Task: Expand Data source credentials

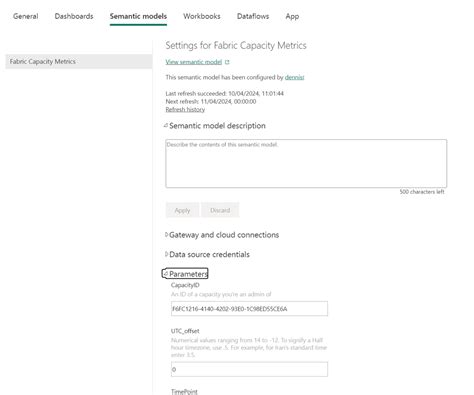Action: pyautogui.click(x=207, y=254)
